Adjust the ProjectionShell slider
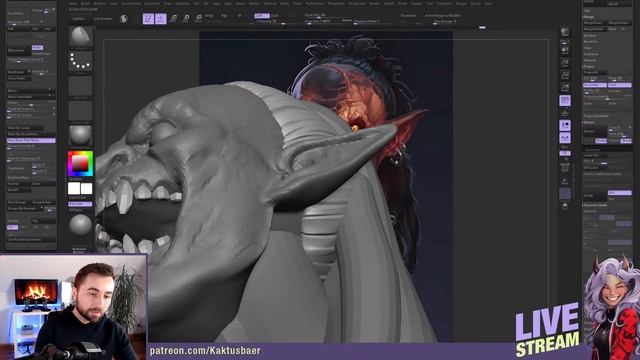The image size is (640, 360). 607,97
